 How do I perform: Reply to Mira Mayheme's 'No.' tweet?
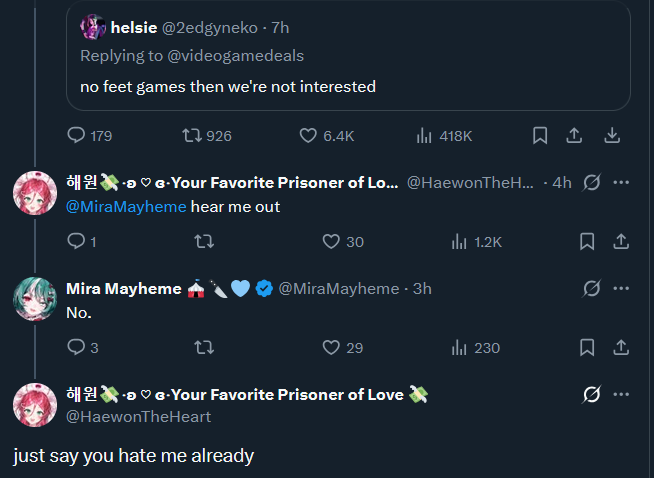pyautogui.click(x=77, y=347)
